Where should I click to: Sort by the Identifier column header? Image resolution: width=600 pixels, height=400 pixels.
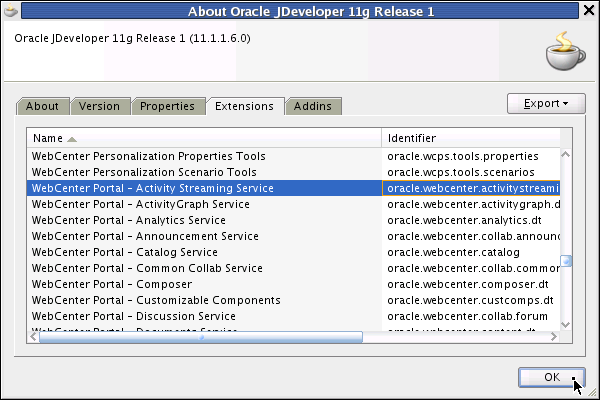click(x=471, y=138)
